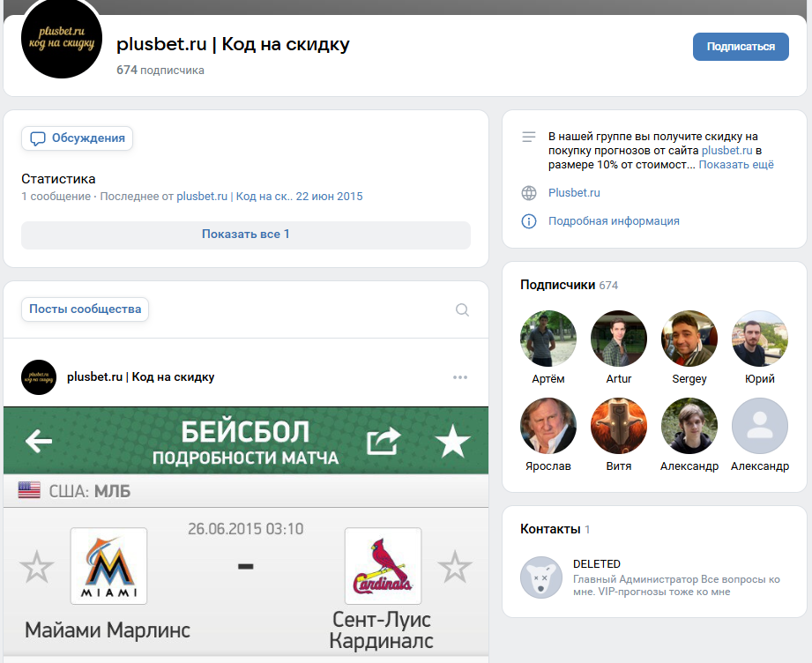Click the share icon in the БЕЙСБОЛ banner
This screenshot has width=812, height=663.
pos(384,442)
